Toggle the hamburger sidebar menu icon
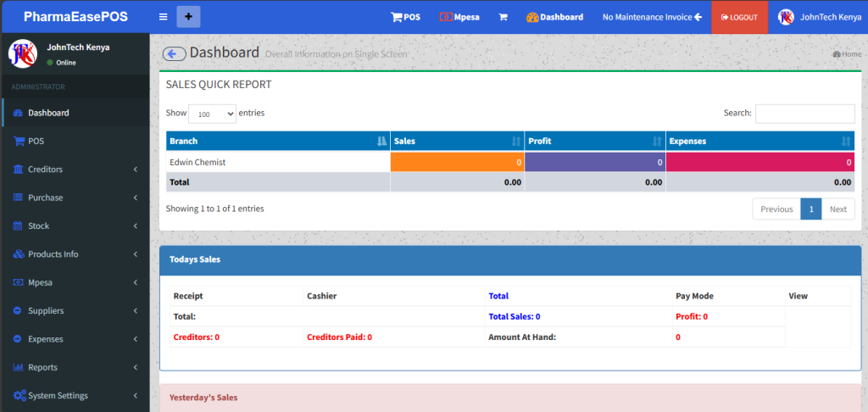Image resolution: width=868 pixels, height=412 pixels. coord(163,17)
